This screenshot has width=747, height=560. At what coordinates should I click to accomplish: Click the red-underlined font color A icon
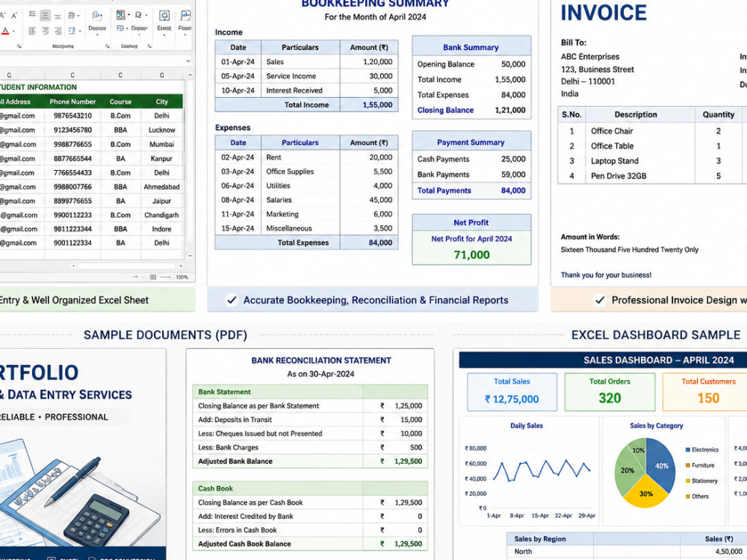click(x=4, y=31)
